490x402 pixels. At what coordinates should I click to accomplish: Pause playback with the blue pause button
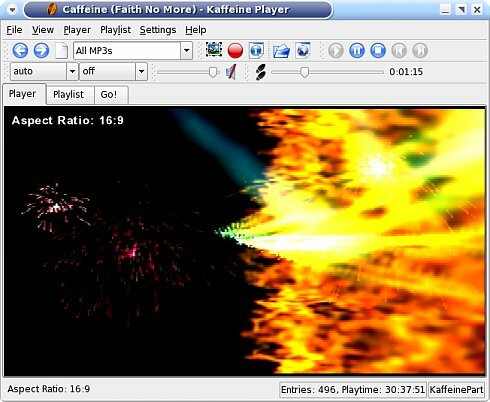point(357,51)
